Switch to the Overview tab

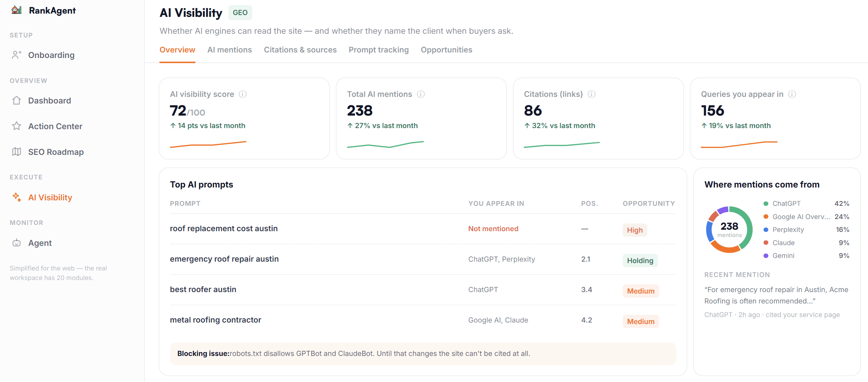tap(177, 50)
